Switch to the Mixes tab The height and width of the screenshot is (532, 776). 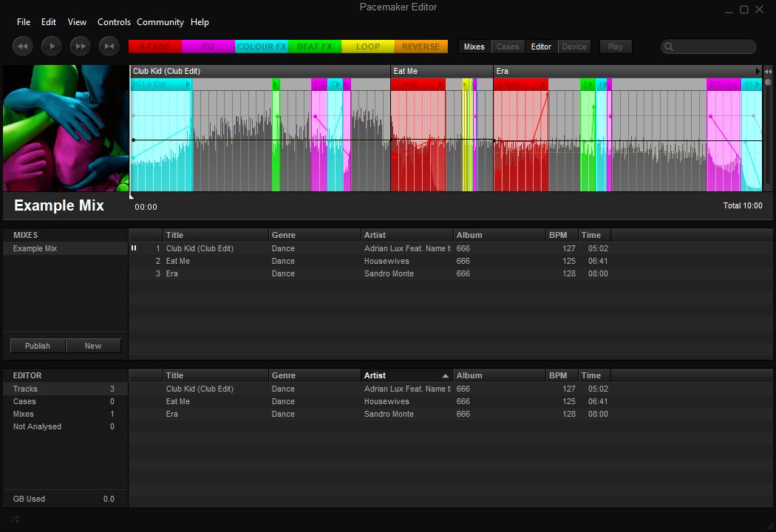474,46
